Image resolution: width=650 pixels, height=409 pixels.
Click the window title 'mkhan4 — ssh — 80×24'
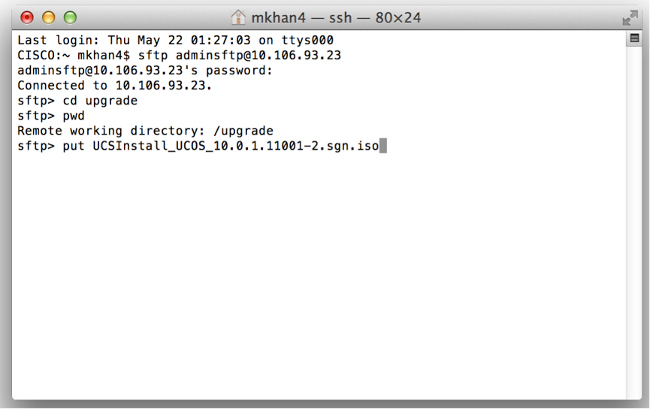click(336, 18)
